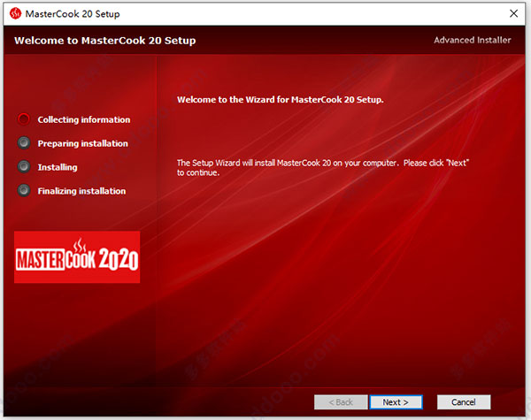Click the Preparing installation step bullet
Image resolution: width=531 pixels, height=420 pixels.
pos(24,142)
